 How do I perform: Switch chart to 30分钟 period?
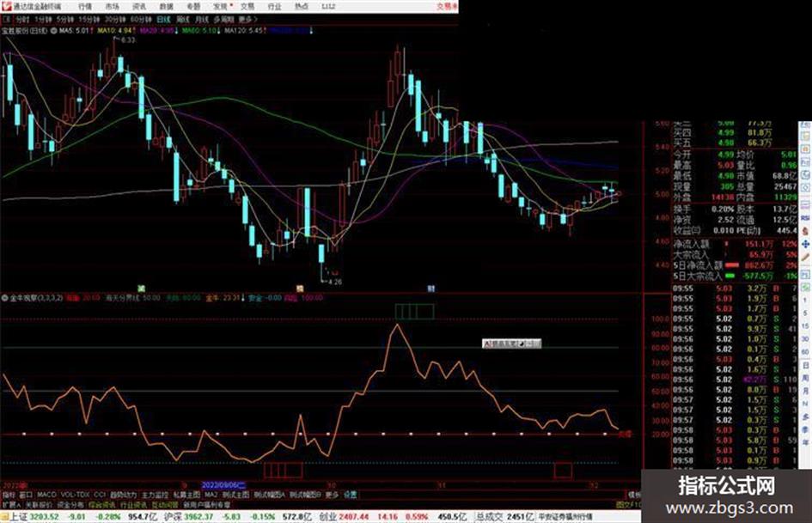coord(114,20)
